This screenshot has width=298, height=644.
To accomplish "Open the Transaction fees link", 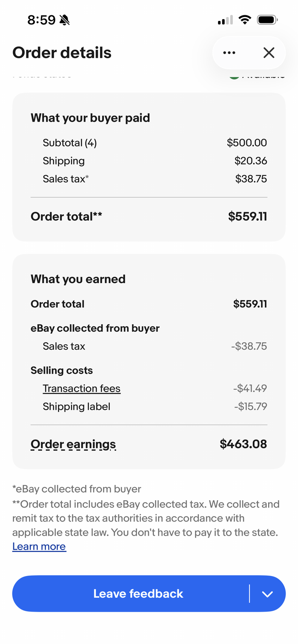I will pos(81,389).
